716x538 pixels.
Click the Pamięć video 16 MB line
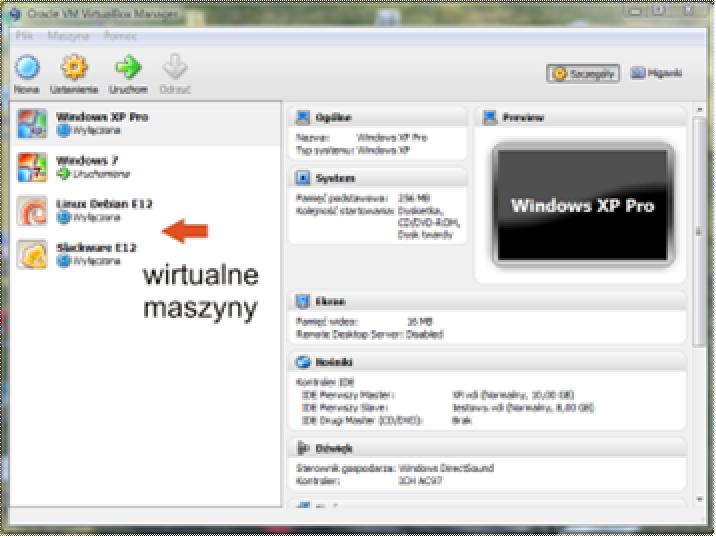tap(364, 322)
